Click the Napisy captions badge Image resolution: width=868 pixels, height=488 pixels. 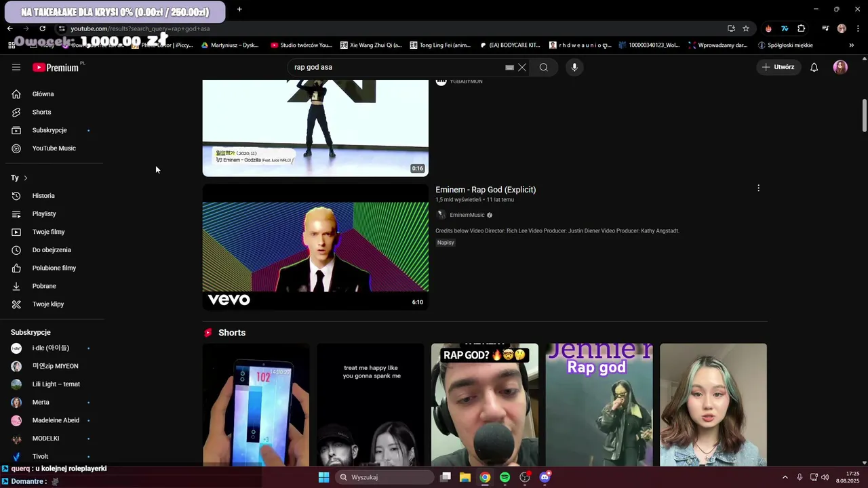click(x=446, y=243)
